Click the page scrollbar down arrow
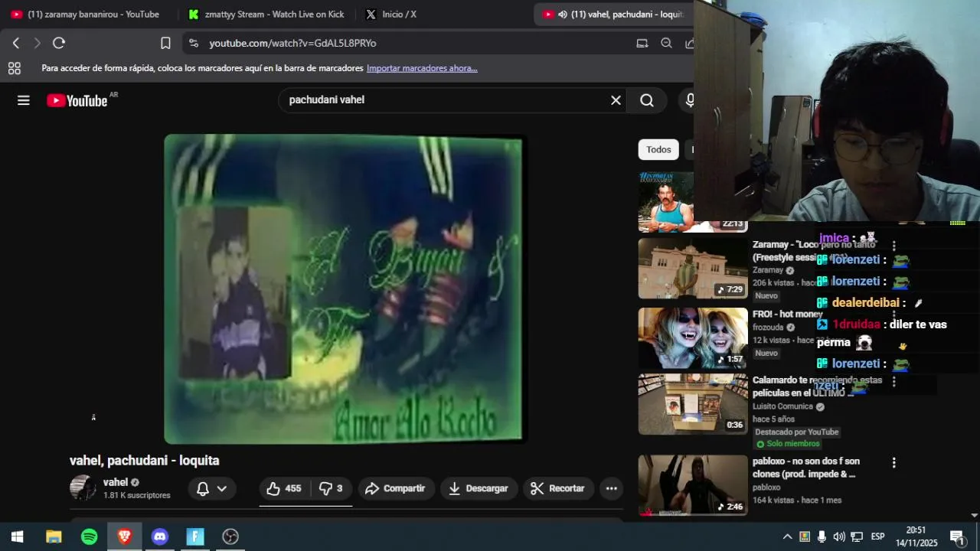 (x=974, y=516)
